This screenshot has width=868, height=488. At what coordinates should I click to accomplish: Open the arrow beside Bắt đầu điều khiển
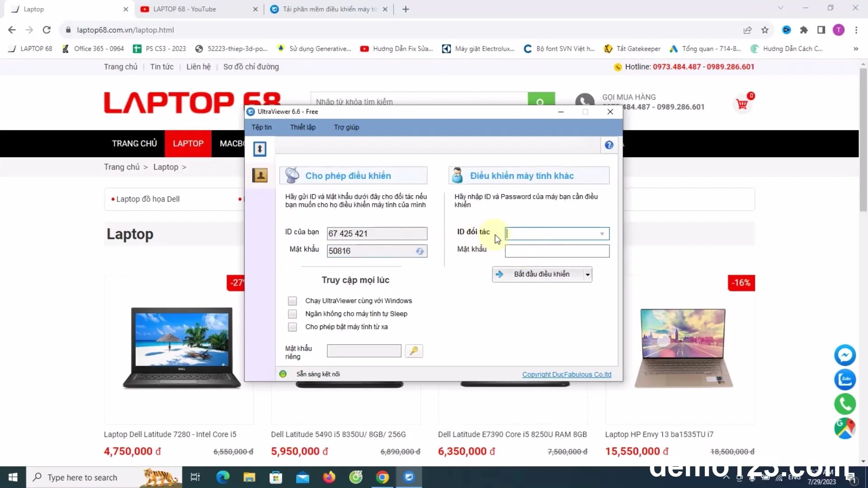pos(588,274)
